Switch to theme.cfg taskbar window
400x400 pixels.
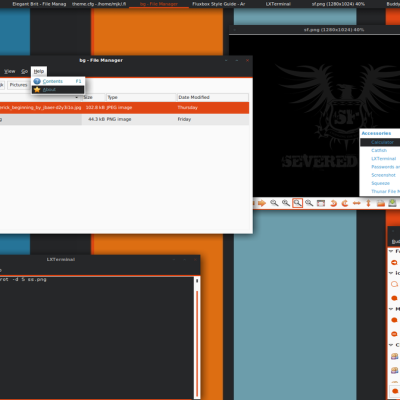coord(99,4)
